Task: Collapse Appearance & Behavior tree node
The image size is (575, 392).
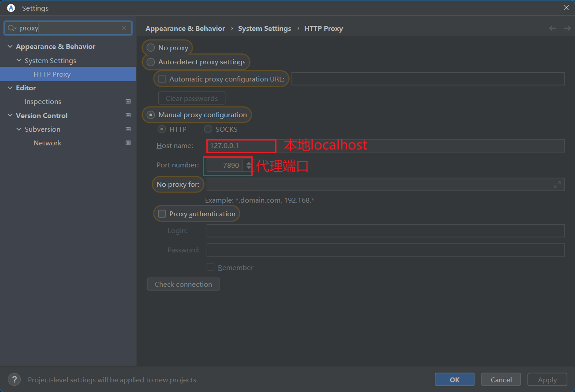Action: tap(11, 47)
